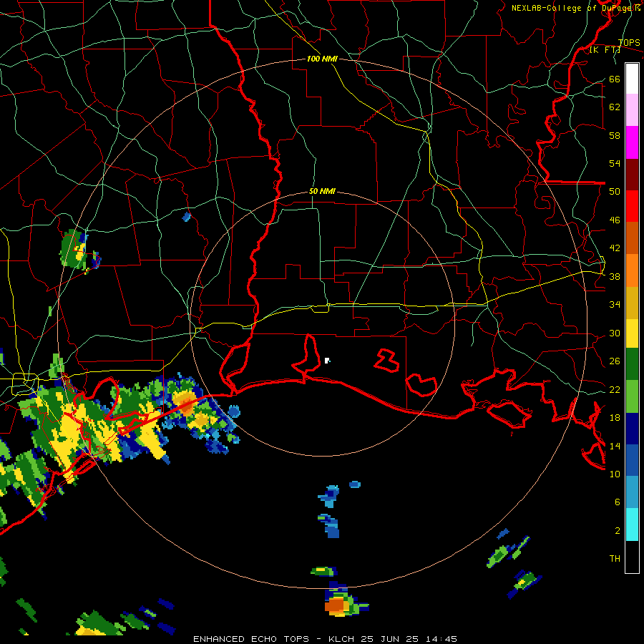This screenshot has width=644, height=644.
Task: Click legend value "42"
Action: 615,248
